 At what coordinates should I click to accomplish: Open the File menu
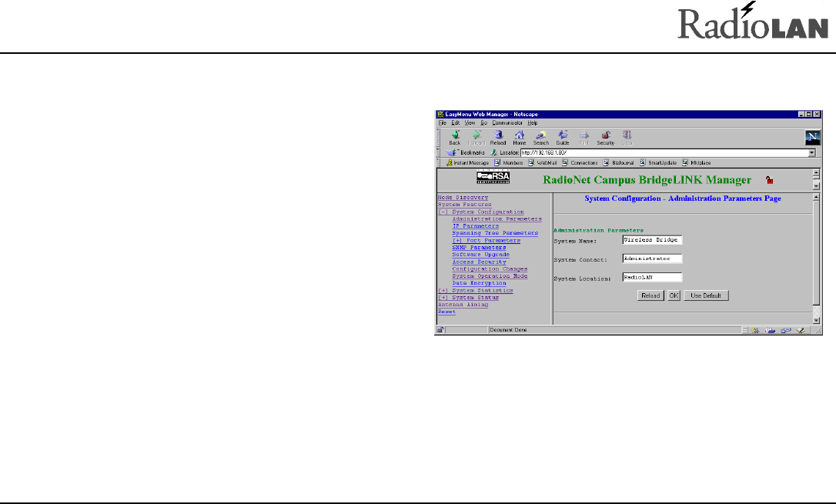coord(442,123)
